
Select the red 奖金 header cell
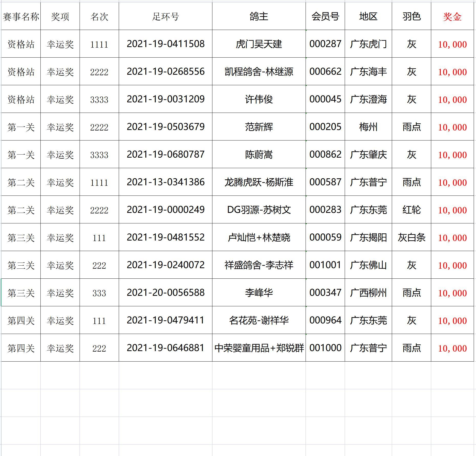[x=452, y=16]
